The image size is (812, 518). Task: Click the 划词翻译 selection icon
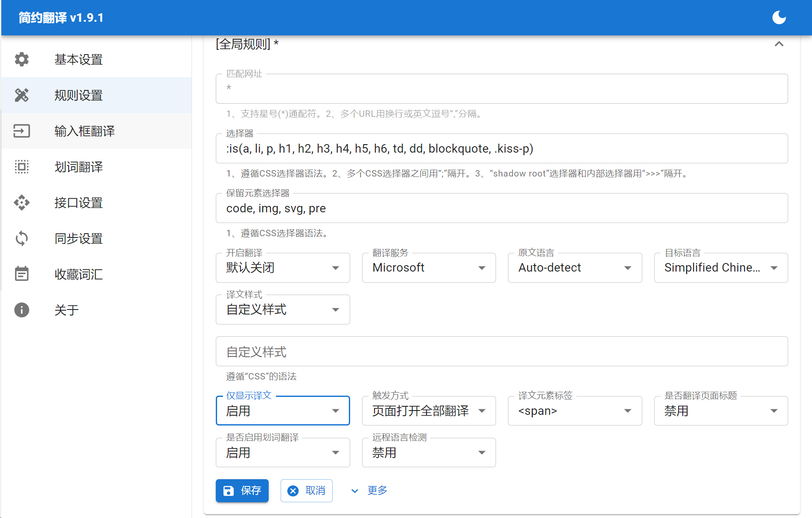pyautogui.click(x=22, y=167)
